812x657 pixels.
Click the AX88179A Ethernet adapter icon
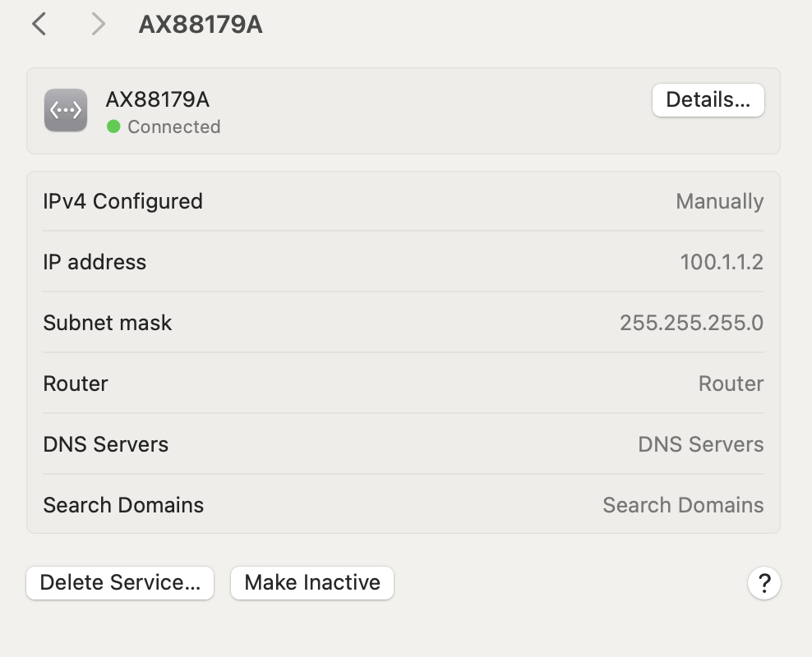[66, 111]
